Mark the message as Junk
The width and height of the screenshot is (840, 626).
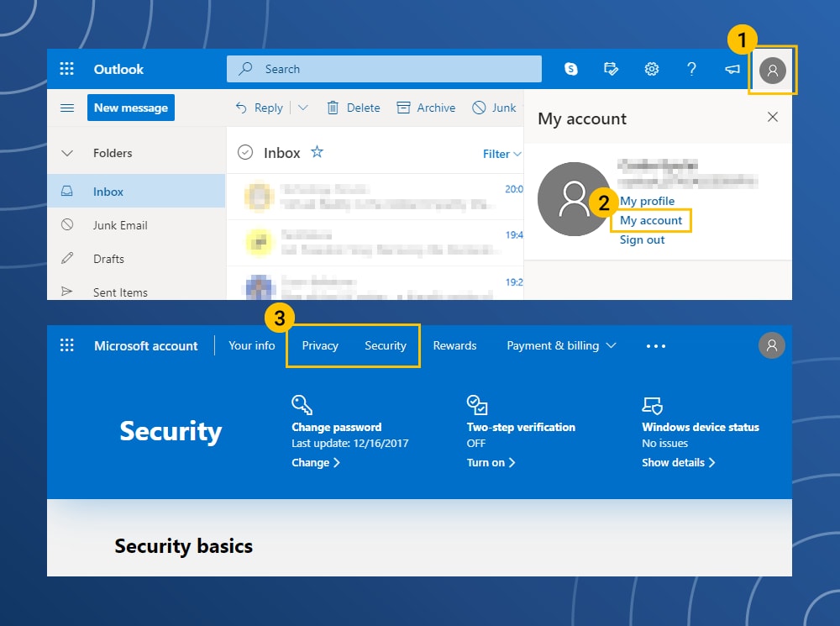click(494, 108)
